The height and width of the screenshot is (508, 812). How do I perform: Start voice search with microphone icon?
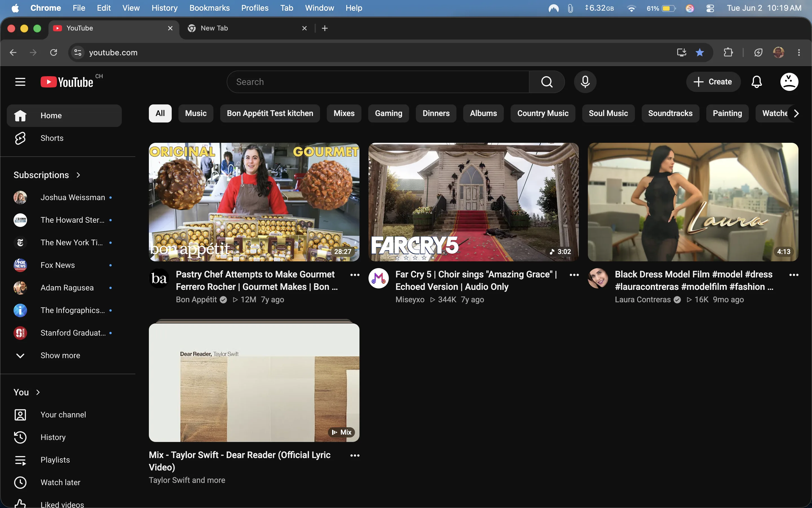point(585,82)
